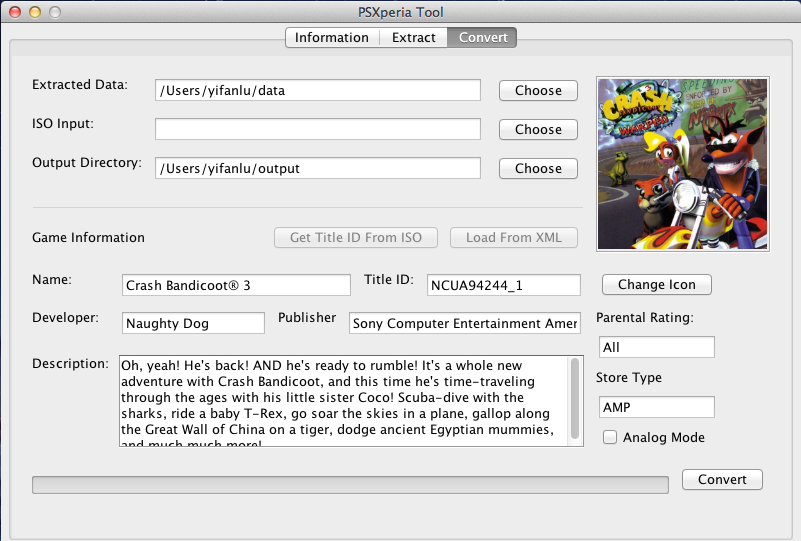Click the Description box scrollbar
The width and height of the screenshot is (801, 541).
click(x=575, y=398)
